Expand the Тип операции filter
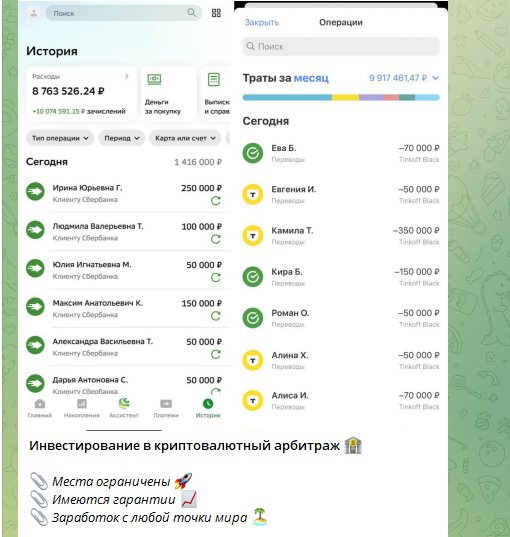 [x=60, y=138]
